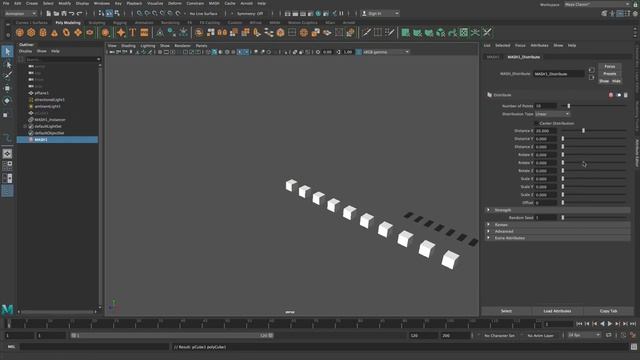This screenshot has height=360, width=640.
Task: Toggle the white enable switch in Distribute header
Action: (x=619, y=95)
